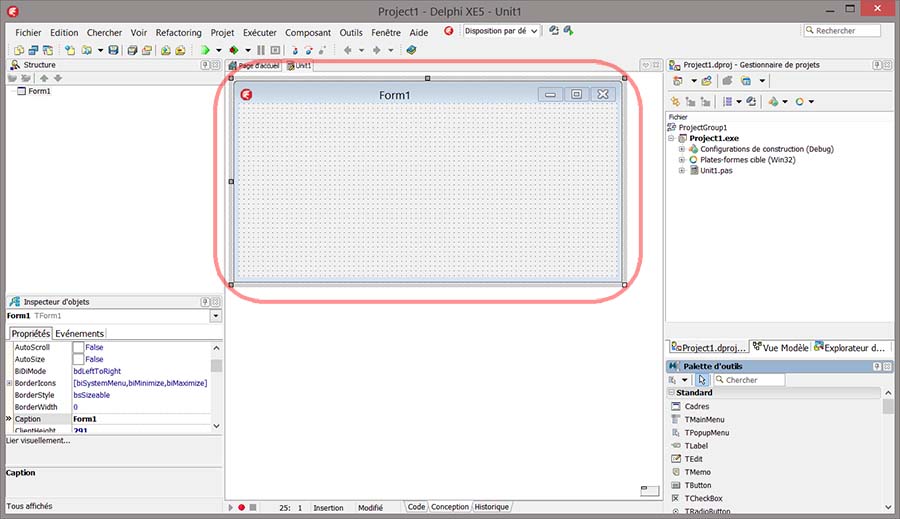Open the Refactoring menu
Image resolution: width=900 pixels, height=519 pixels.
coord(179,33)
